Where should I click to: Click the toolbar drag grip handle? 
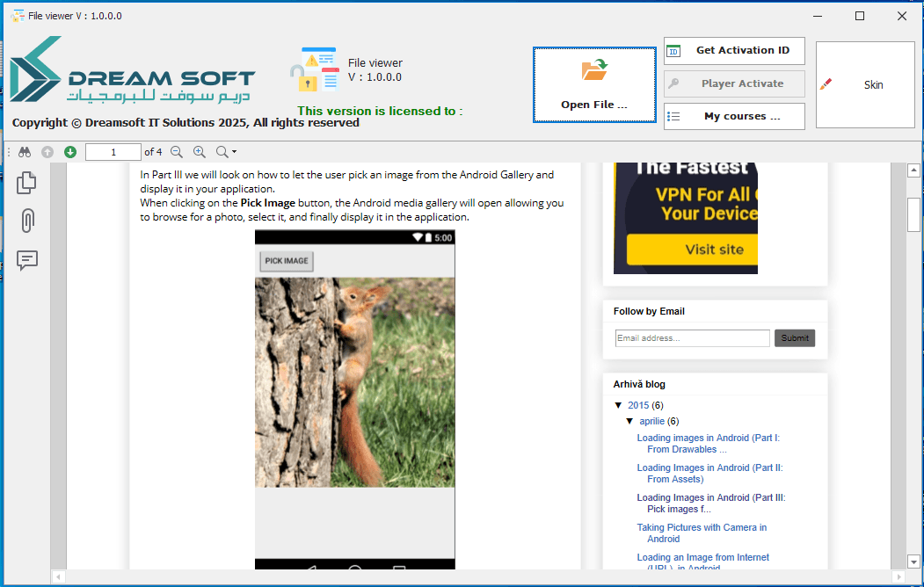[8, 152]
